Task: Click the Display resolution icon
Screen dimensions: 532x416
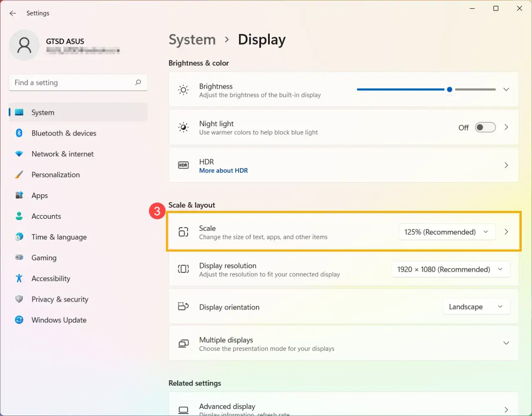Action: click(x=183, y=269)
